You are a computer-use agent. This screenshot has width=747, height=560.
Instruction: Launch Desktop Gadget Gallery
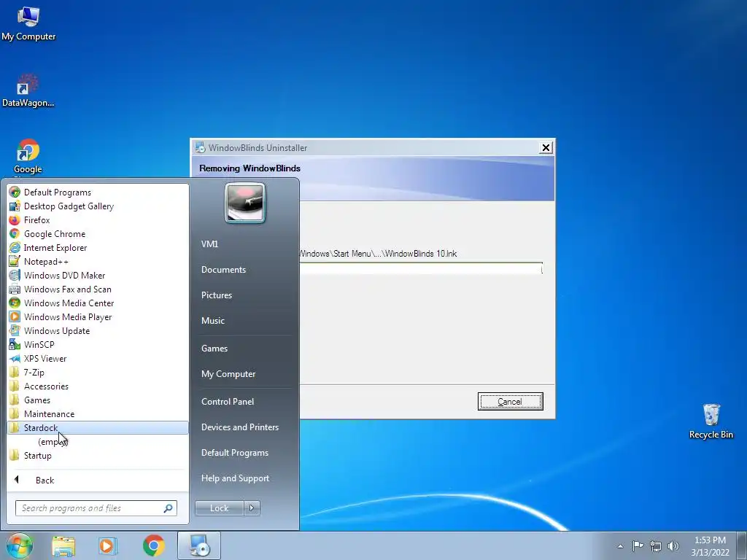click(98, 206)
